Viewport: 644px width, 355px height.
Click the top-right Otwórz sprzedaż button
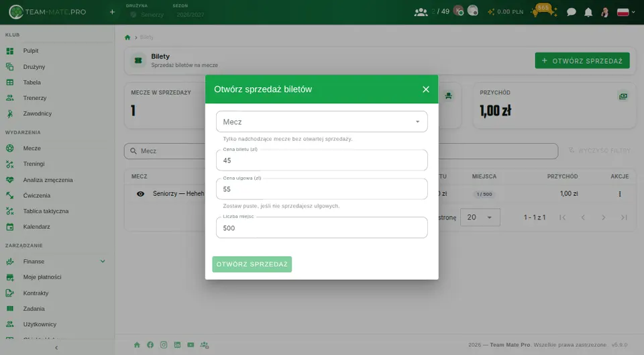coord(582,61)
